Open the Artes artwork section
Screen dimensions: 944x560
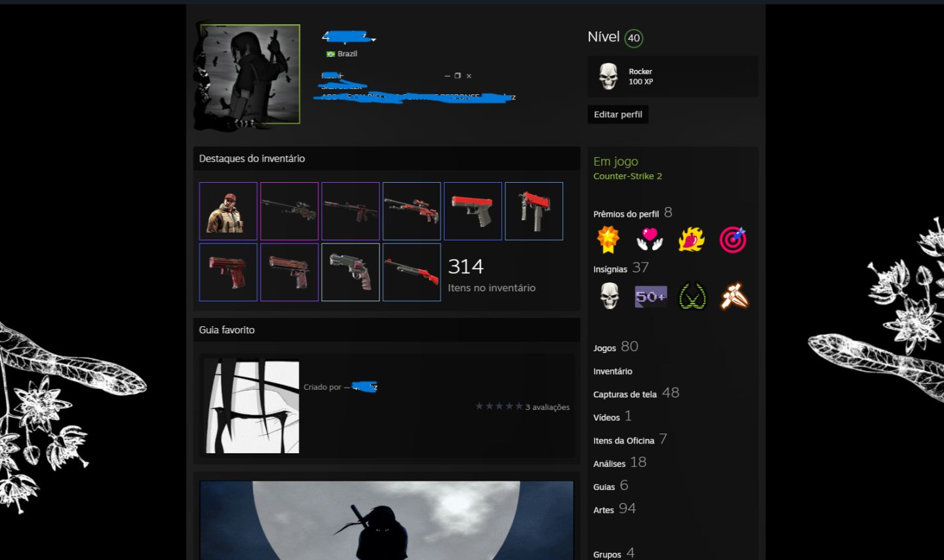(604, 510)
